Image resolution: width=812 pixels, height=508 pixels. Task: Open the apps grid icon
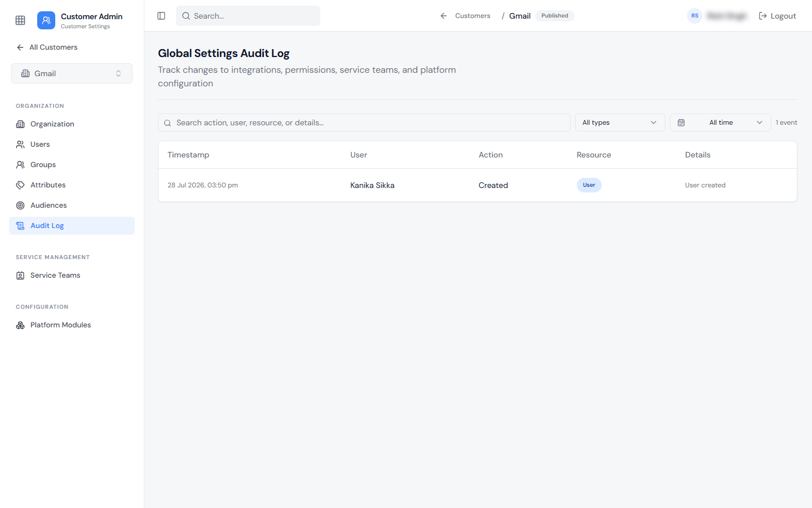click(20, 20)
